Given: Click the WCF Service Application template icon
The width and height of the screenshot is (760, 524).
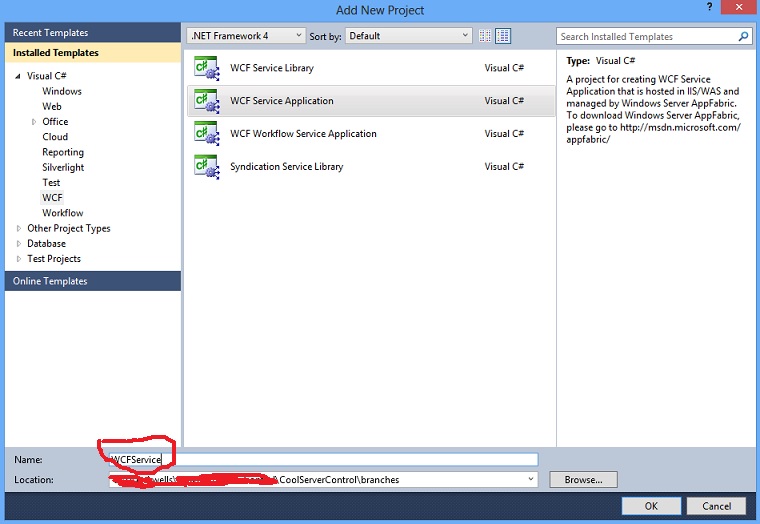Looking at the screenshot, I should point(206,101).
